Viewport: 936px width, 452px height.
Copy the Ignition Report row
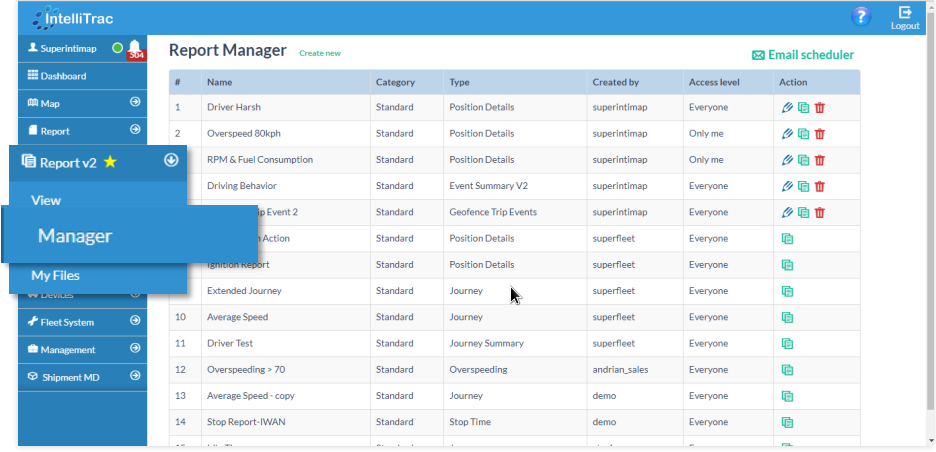click(x=787, y=265)
